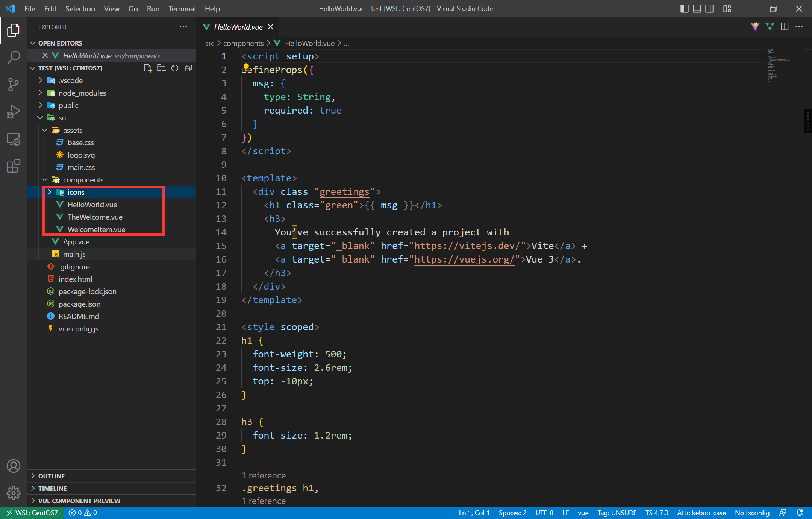Click the vitejs.dev link in the code
Image resolution: width=812 pixels, height=519 pixels.
467,246
